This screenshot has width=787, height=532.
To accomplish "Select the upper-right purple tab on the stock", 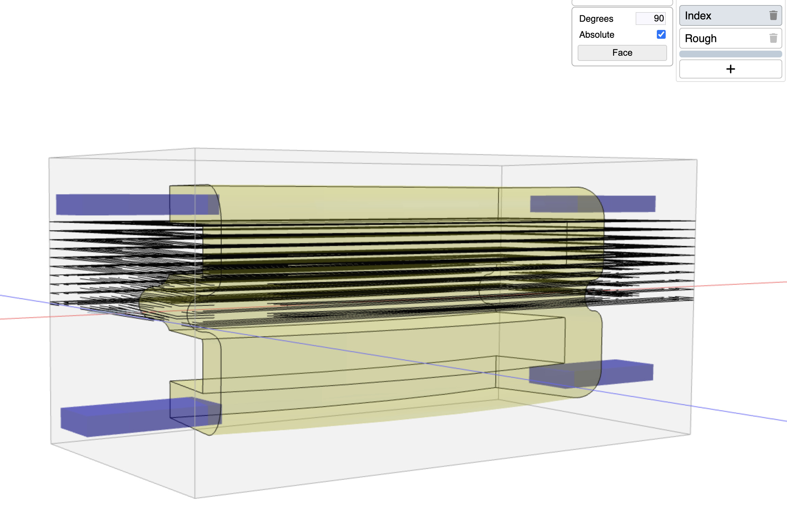I will click(593, 204).
